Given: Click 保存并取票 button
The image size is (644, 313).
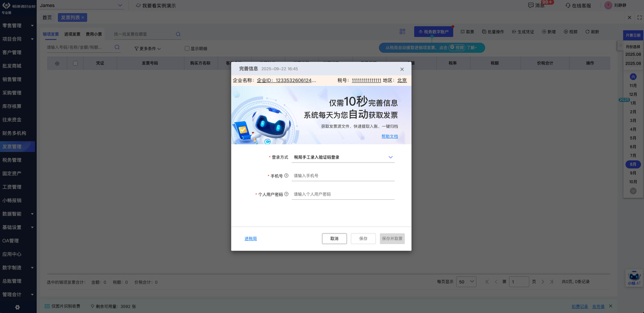Looking at the screenshot, I should click(392, 239).
